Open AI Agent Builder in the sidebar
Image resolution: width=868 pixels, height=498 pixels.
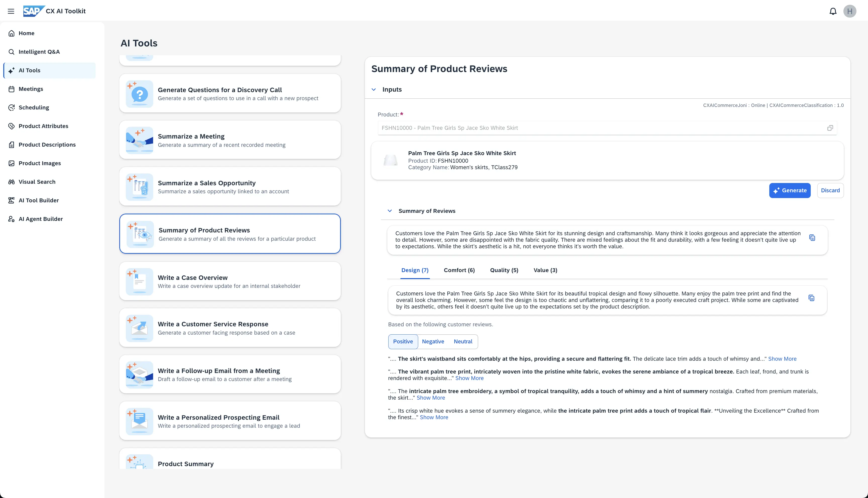point(40,219)
